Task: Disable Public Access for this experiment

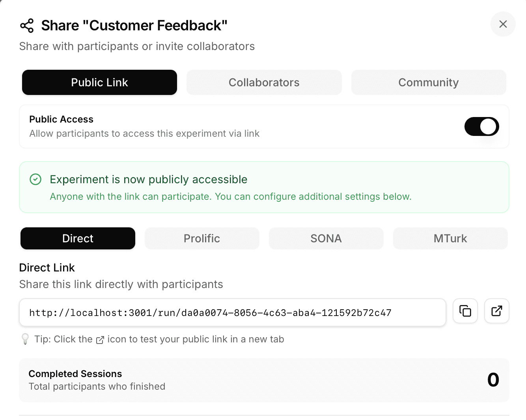Action: click(x=481, y=126)
